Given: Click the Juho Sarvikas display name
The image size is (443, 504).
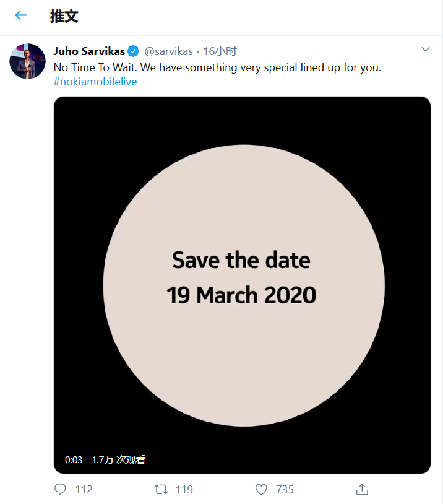Looking at the screenshot, I should (89, 51).
